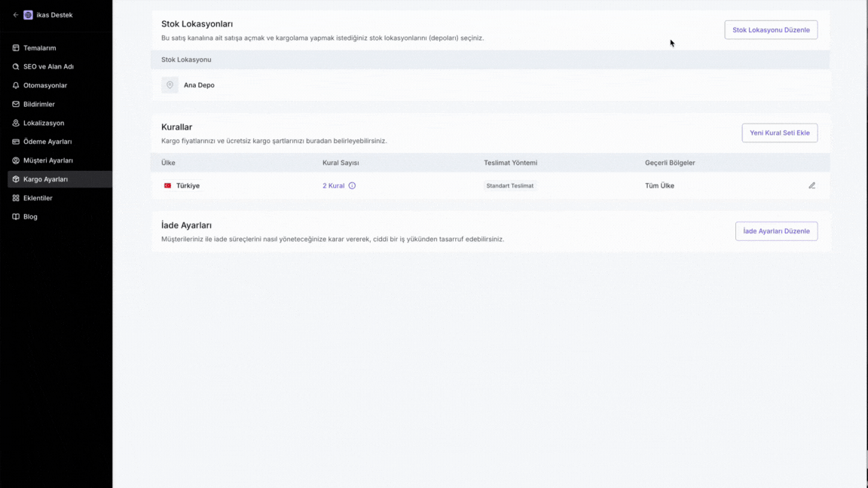Viewport: 868px width, 488px height.
Task: Select Müşteri Ayarları from the sidebar
Action: (x=48, y=160)
